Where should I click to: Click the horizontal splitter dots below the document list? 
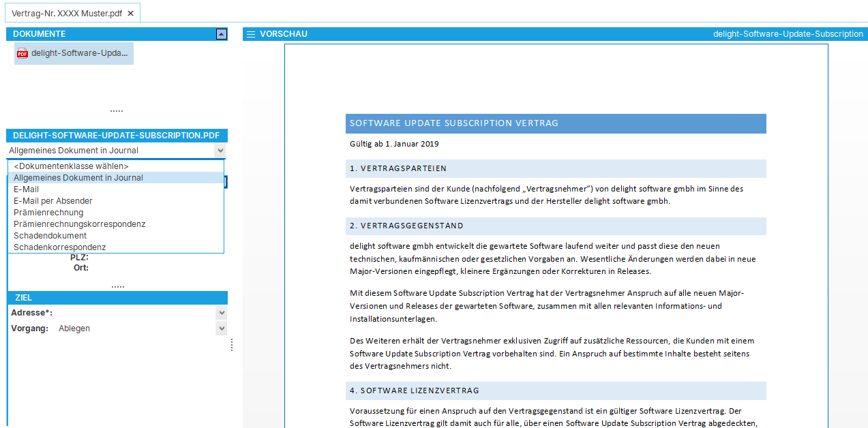pyautogui.click(x=117, y=110)
